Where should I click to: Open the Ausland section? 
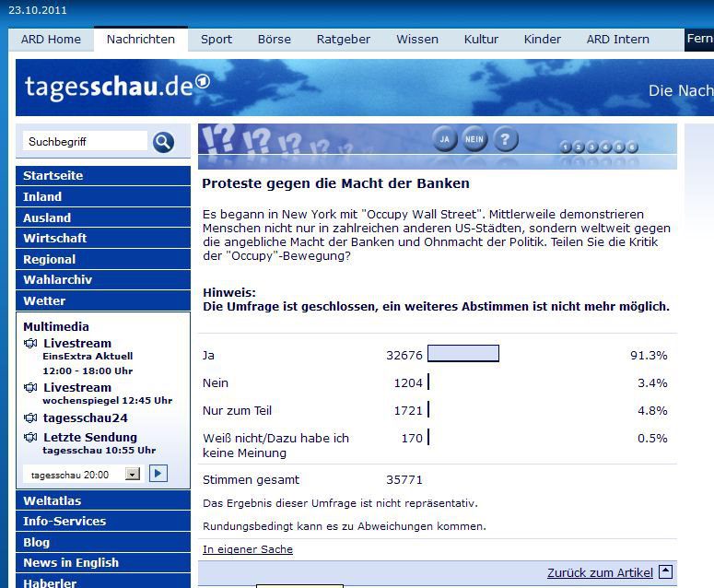[103, 218]
